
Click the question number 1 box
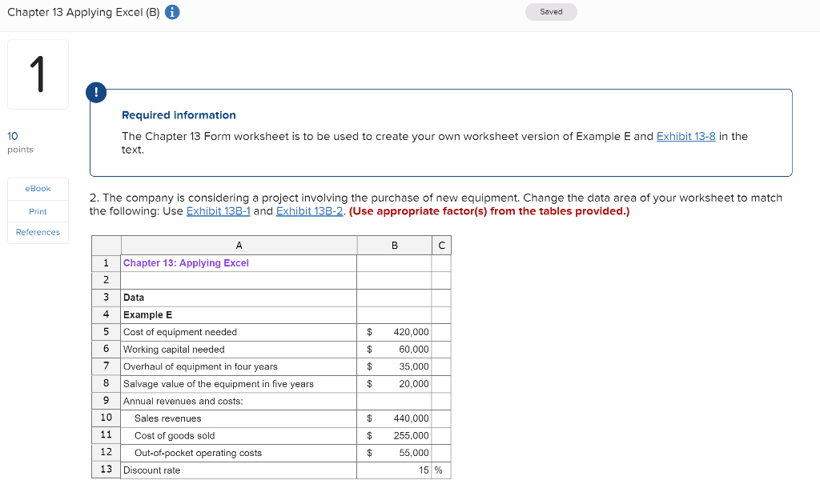(x=37, y=74)
